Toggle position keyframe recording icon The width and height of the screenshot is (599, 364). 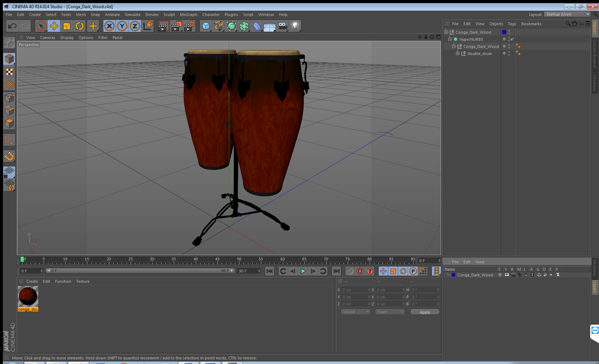point(383,271)
